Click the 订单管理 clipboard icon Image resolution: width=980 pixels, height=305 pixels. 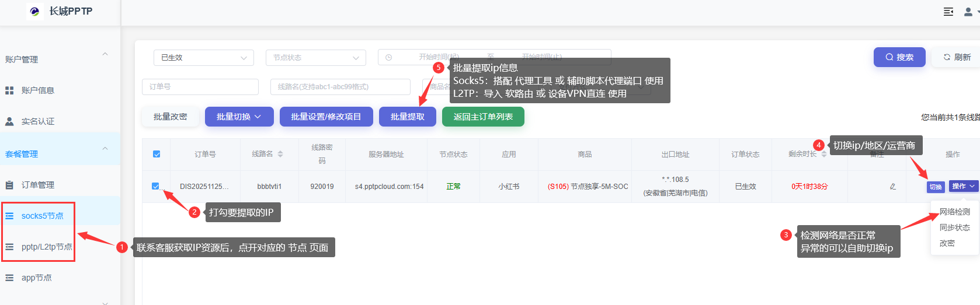tap(9, 185)
